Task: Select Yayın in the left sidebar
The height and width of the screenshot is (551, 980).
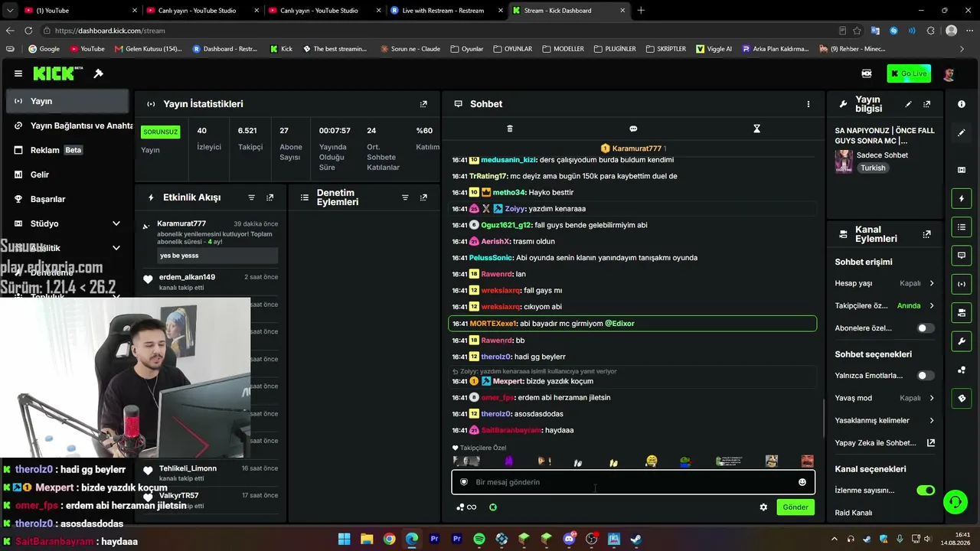Action: (67, 101)
